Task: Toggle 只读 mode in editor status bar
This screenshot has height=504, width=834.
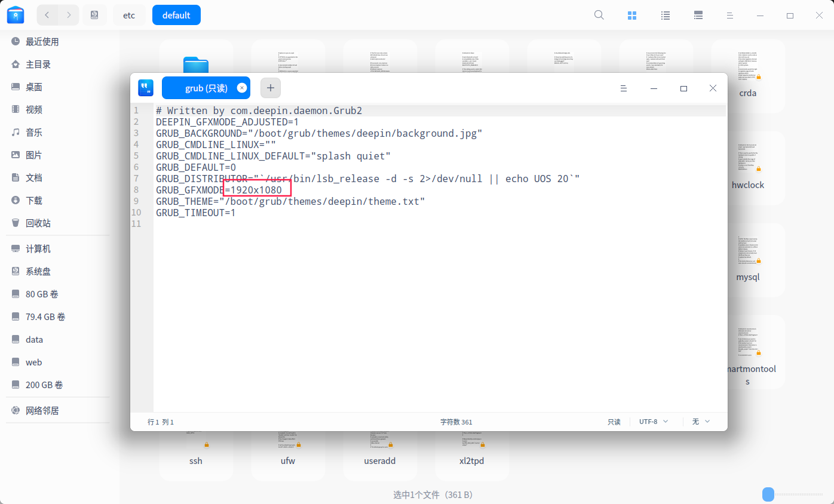Action: click(x=614, y=422)
